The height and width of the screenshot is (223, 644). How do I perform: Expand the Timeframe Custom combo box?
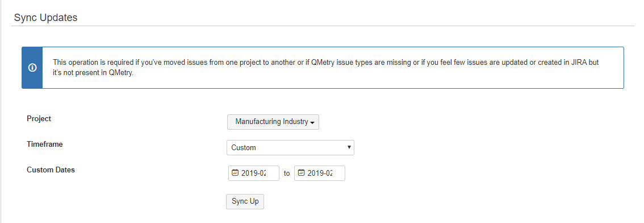tap(290, 148)
